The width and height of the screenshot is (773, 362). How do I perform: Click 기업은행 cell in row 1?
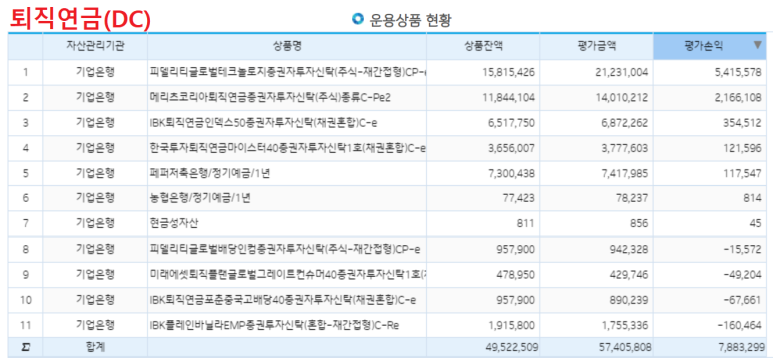[95, 72]
